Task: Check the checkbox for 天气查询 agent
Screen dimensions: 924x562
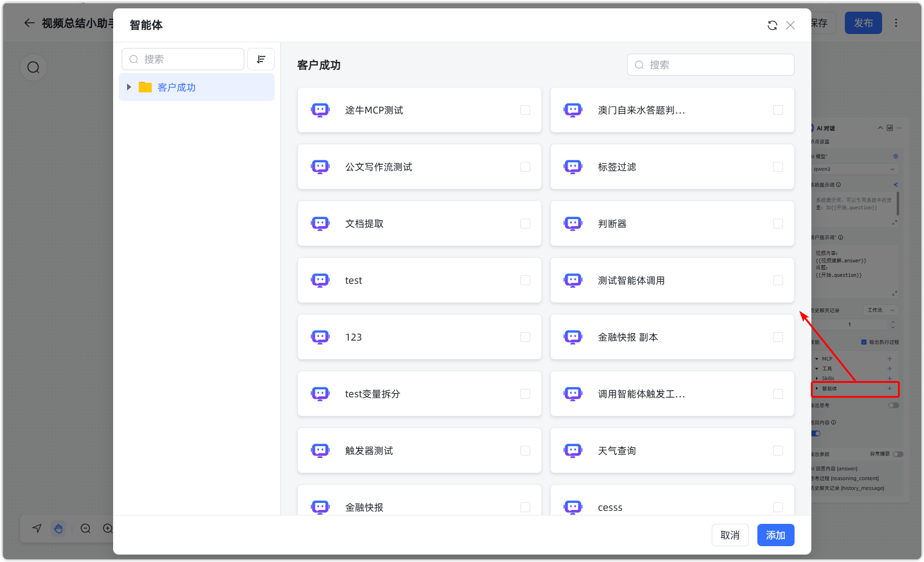Action: click(778, 450)
